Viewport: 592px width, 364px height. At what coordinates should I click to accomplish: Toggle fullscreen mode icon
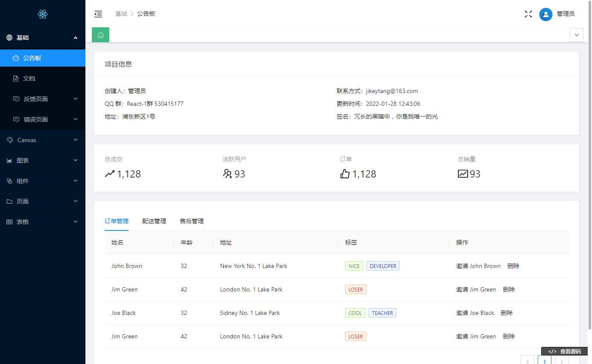[x=528, y=14]
